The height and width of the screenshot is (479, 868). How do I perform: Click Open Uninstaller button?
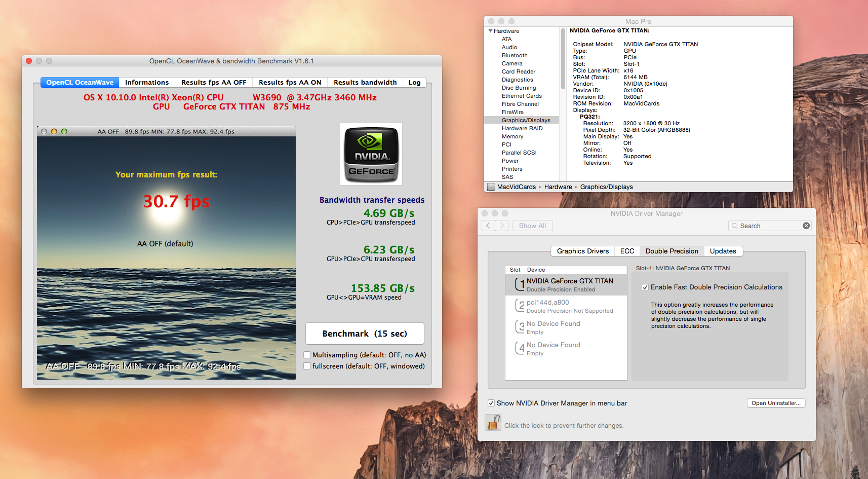point(776,403)
